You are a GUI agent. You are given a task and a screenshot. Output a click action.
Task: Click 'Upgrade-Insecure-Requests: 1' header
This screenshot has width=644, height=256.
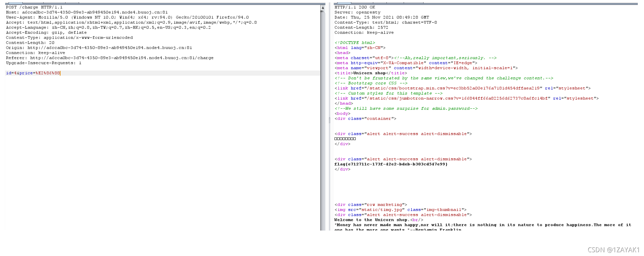[44, 63]
